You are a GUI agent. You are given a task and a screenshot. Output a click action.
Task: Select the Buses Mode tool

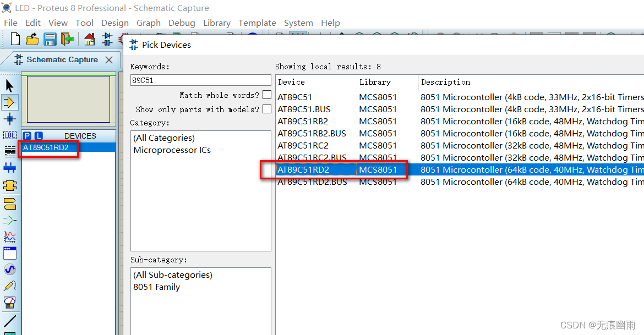pyautogui.click(x=9, y=168)
